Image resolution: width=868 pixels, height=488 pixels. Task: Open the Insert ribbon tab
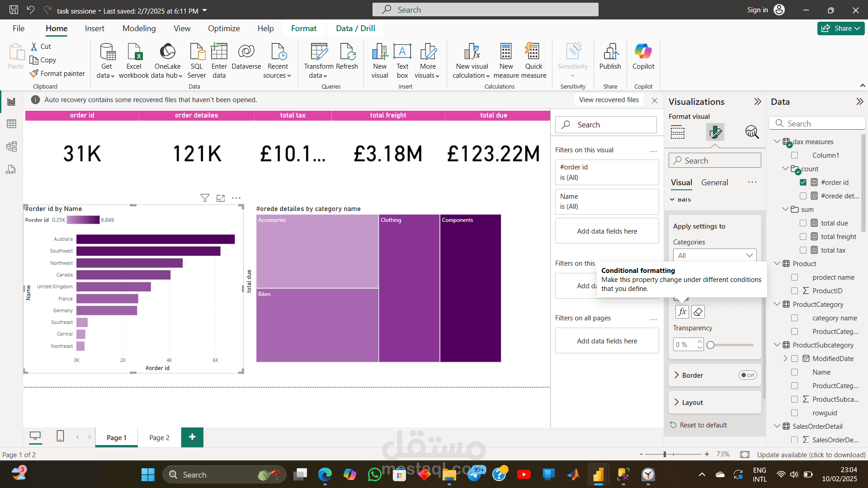pyautogui.click(x=94, y=28)
